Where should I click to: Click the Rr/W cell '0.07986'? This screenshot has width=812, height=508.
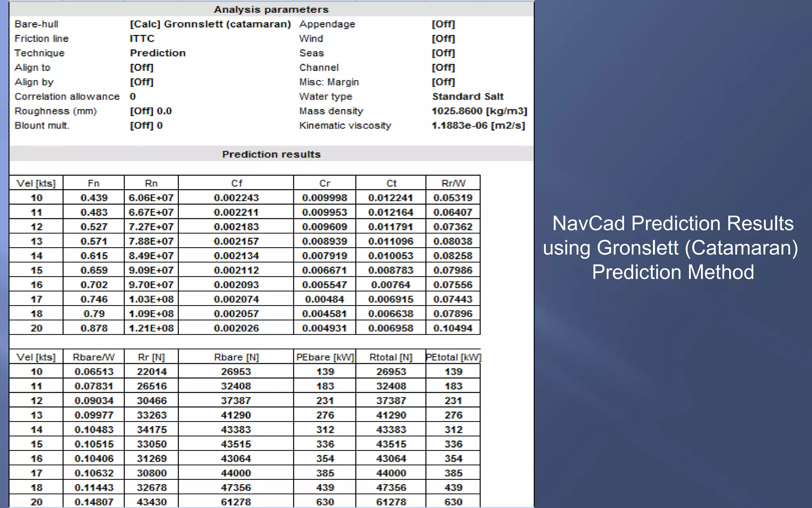[453, 270]
